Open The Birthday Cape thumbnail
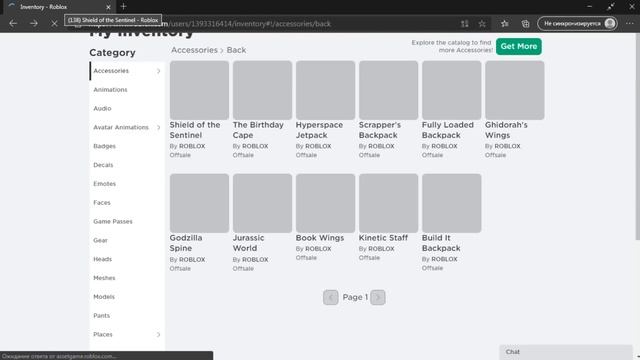 [x=262, y=90]
